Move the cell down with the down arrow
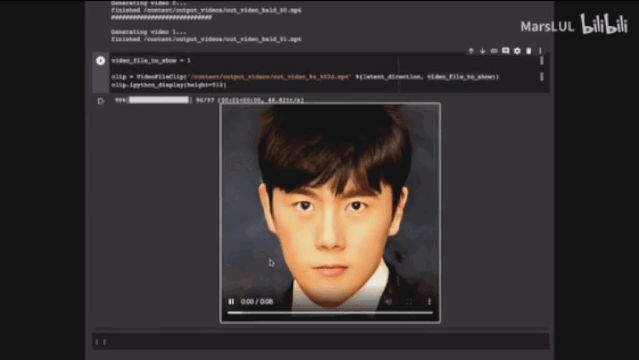 click(x=483, y=51)
